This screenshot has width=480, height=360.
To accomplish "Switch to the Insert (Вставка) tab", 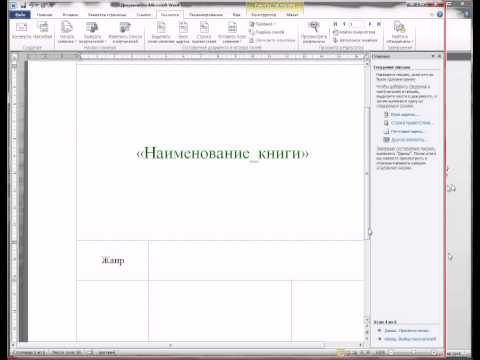I will [x=70, y=15].
